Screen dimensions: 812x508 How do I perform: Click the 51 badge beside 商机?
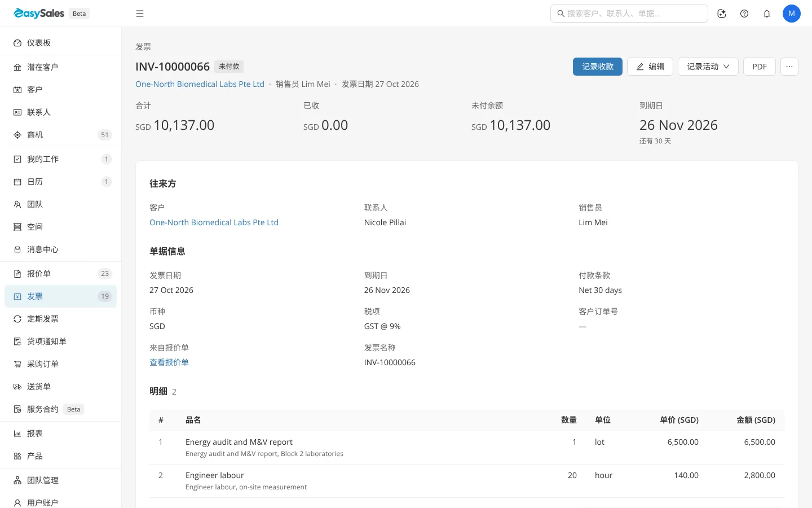click(105, 135)
